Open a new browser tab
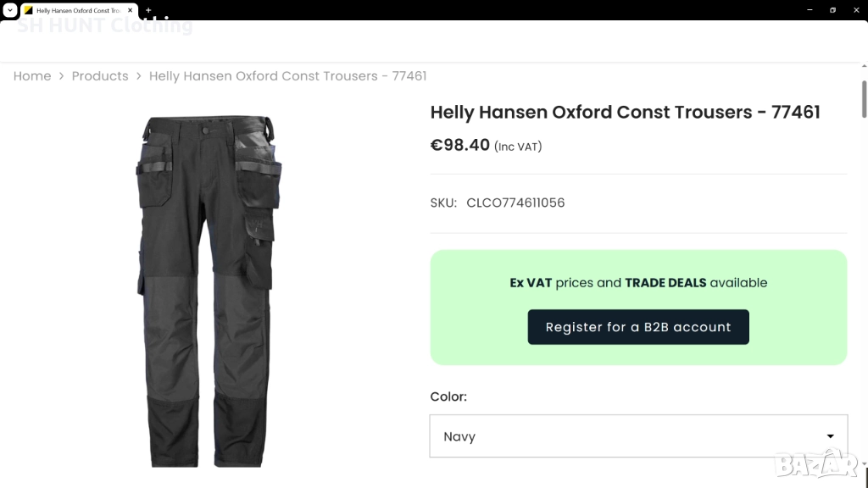This screenshot has width=868, height=488. point(148,10)
